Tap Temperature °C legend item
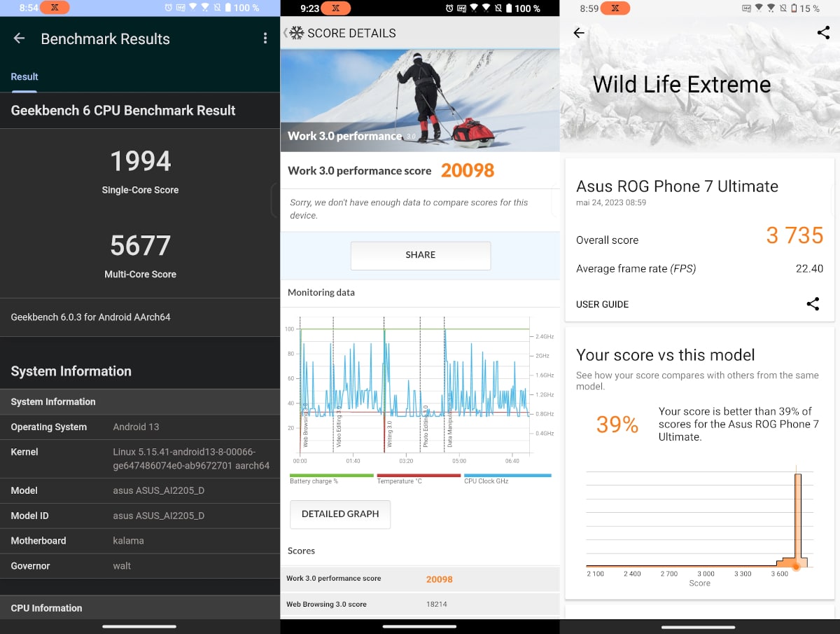840x634 pixels. [418, 479]
